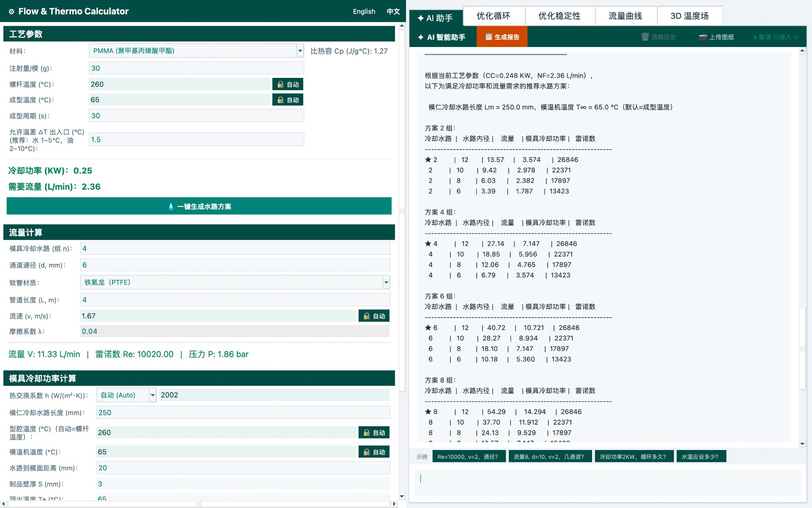The width and height of the screenshot is (812, 508).
Task: Click the 模具冷却水路 组 n field
Action: click(x=235, y=248)
